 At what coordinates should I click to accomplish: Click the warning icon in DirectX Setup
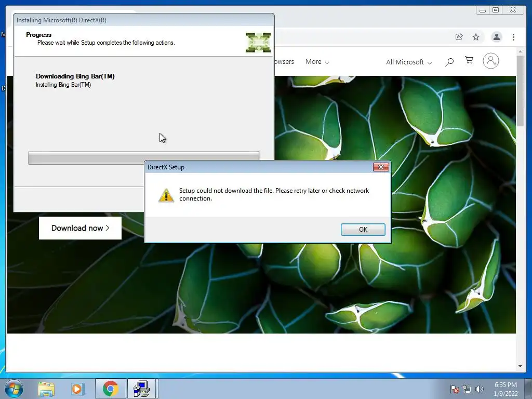(166, 195)
